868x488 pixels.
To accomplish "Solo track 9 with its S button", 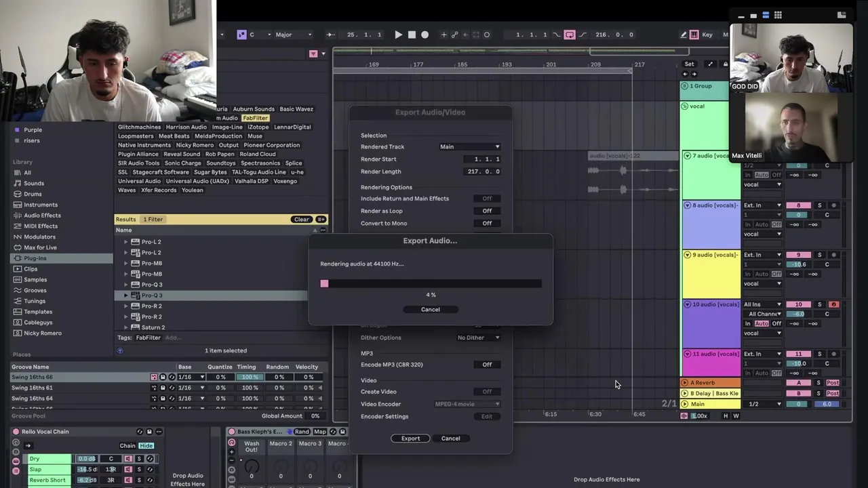I will point(819,255).
